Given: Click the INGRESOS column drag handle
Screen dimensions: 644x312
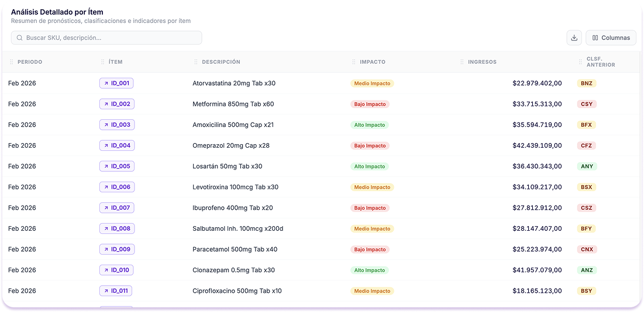Looking at the screenshot, I should [x=462, y=62].
